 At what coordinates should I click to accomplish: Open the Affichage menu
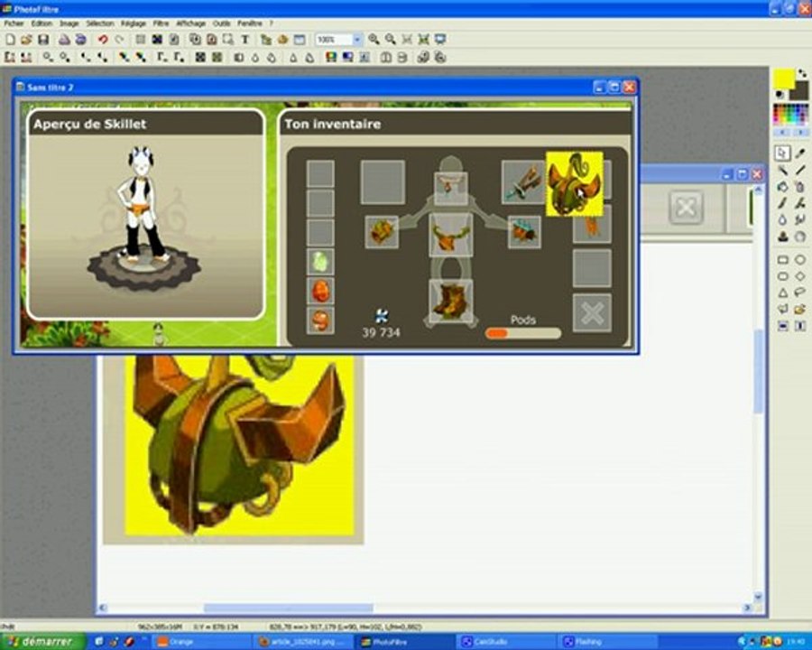point(190,23)
